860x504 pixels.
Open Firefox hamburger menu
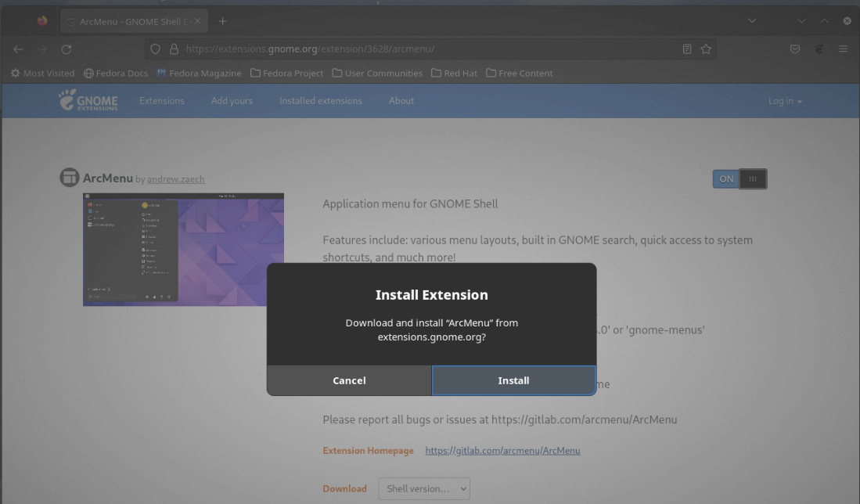tap(843, 49)
